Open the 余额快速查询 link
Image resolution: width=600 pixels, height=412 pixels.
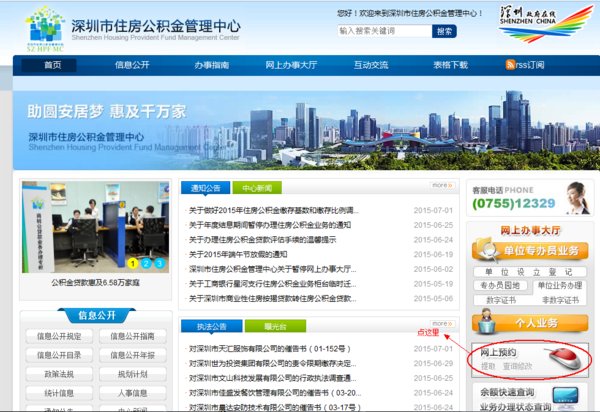point(507,392)
